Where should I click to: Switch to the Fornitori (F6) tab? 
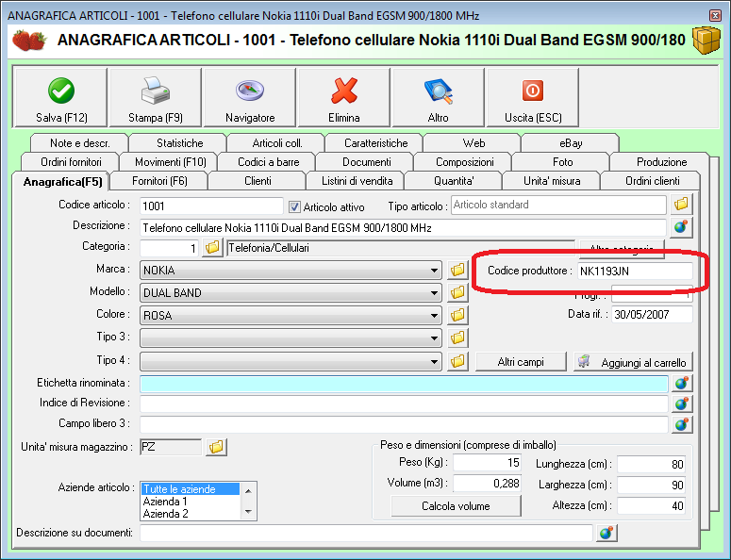[x=159, y=181]
